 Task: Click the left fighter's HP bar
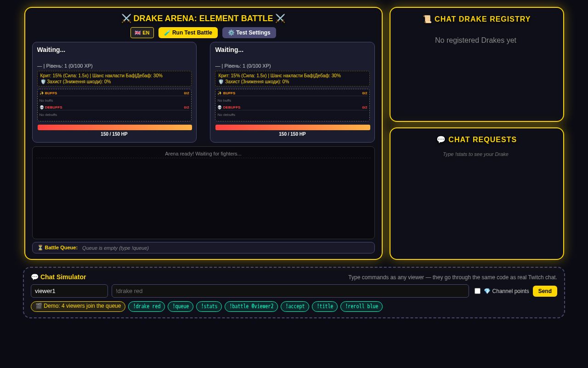[115, 127]
